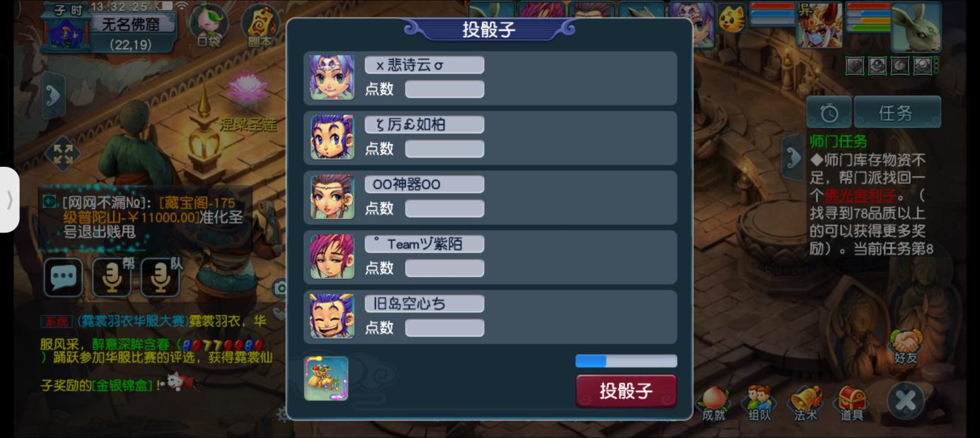
Task: Open the 好友 friends handshake icon
Action: 905,347
